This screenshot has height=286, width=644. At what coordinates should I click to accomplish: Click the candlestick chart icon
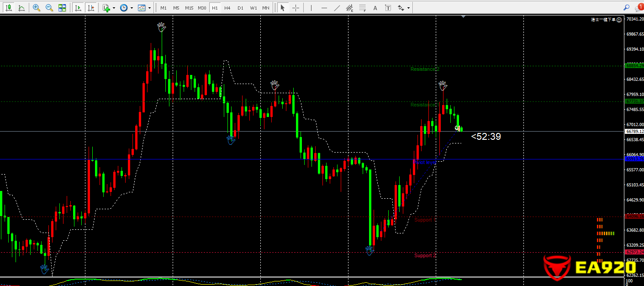9,8
